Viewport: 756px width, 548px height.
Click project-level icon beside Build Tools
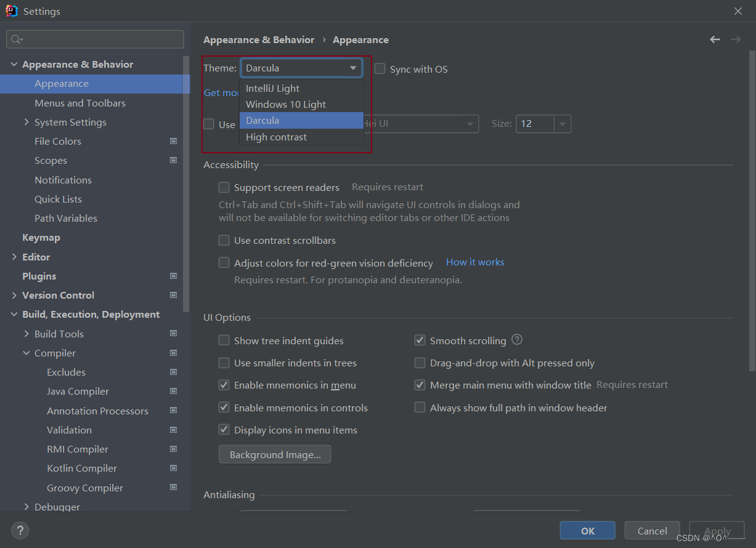pos(173,334)
